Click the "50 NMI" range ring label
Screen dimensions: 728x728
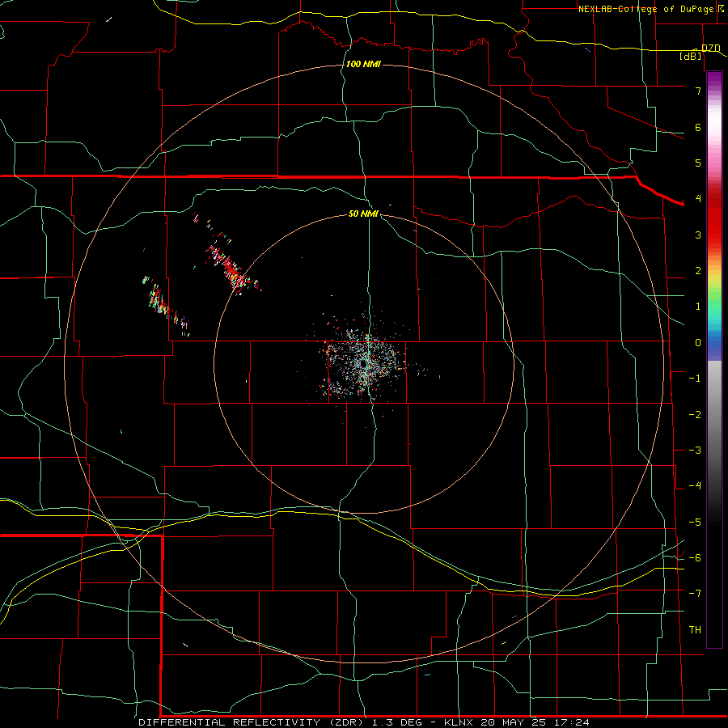click(x=363, y=214)
